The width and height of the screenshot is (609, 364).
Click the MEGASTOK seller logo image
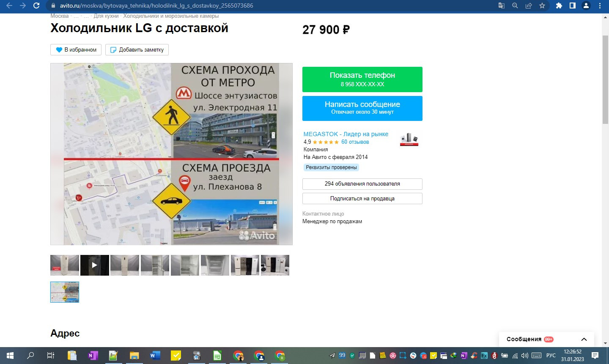pos(409,139)
